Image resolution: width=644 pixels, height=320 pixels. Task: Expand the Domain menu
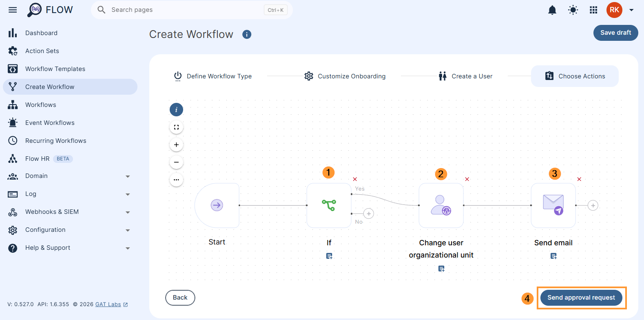click(70, 176)
